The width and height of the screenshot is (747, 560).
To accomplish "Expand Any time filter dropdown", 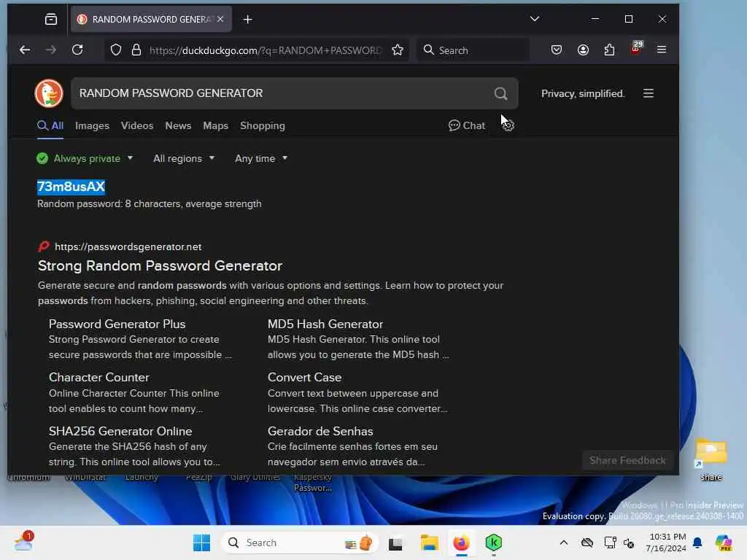I will coord(261,158).
